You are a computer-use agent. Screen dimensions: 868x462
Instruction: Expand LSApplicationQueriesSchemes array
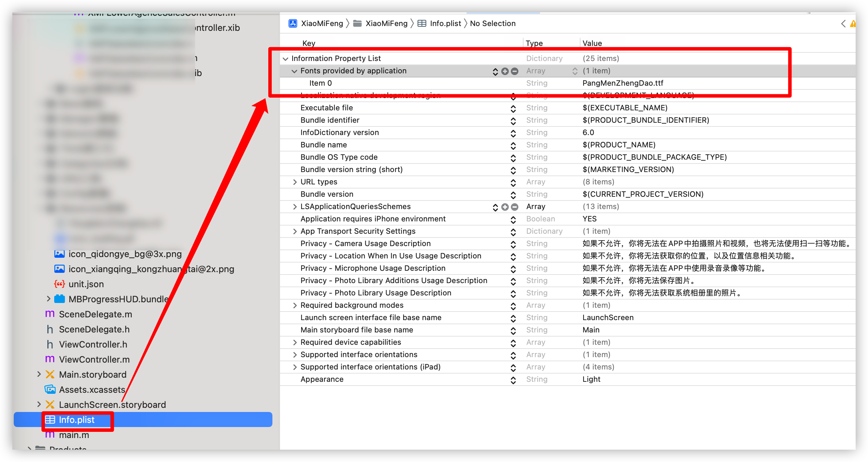click(295, 207)
